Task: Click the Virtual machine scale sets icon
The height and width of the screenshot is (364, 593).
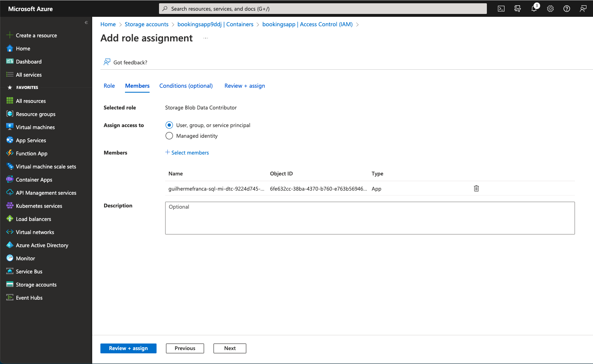Action: 10,166
